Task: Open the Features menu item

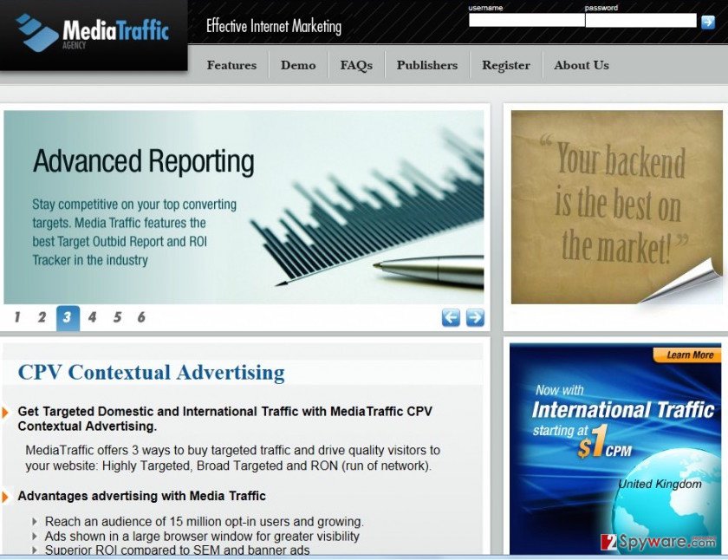Action: pos(231,65)
